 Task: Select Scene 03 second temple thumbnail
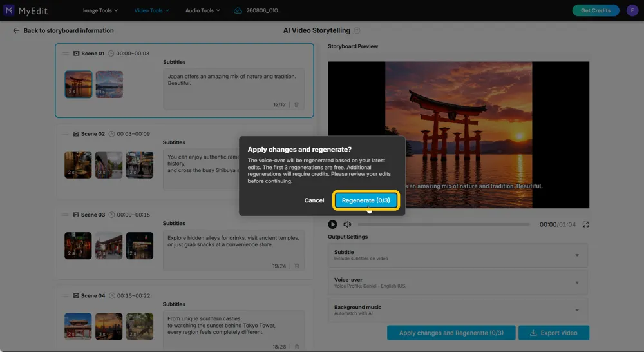109,246
